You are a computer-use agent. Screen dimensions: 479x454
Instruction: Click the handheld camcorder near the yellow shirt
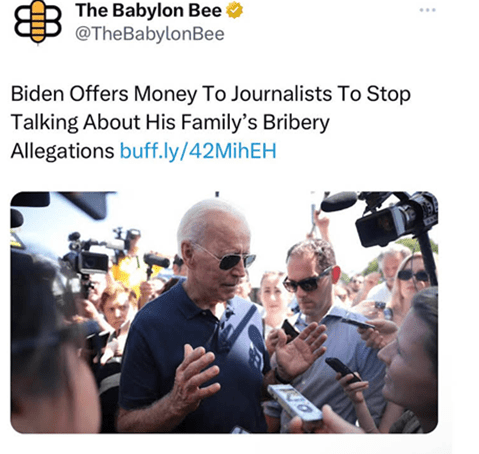click(90, 256)
